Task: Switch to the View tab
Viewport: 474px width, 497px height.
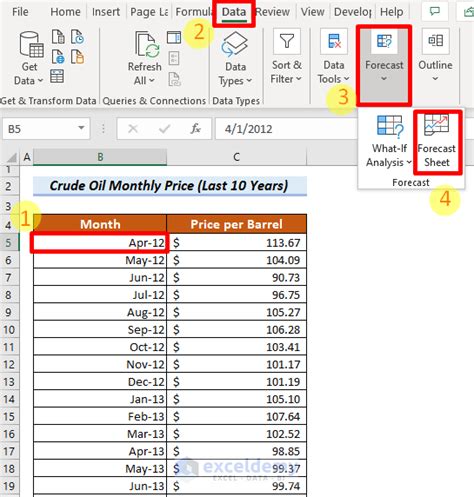Action: (313, 12)
